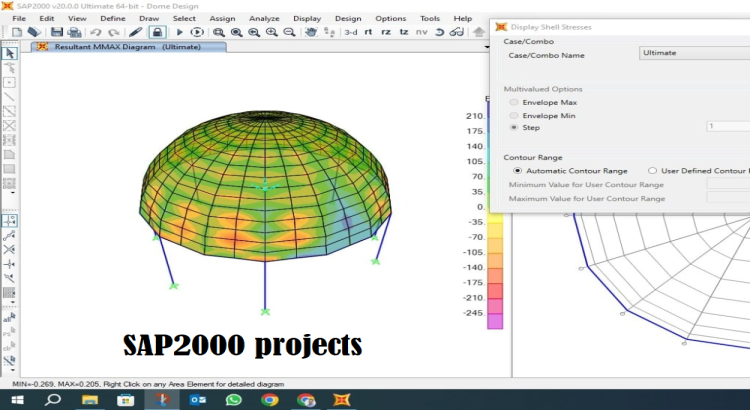
Task: Open WhatsApp from the taskbar
Action: (x=233, y=399)
